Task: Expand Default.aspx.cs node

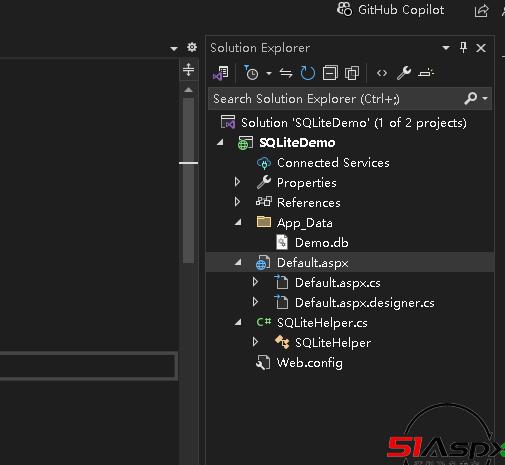Action: [255, 282]
